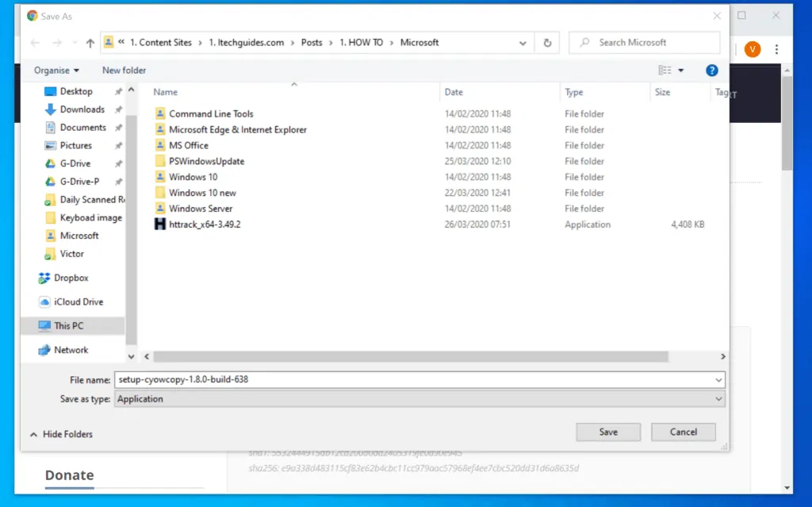The image size is (812, 507).
Task: Select the Windows 10 new folder
Action: click(202, 193)
